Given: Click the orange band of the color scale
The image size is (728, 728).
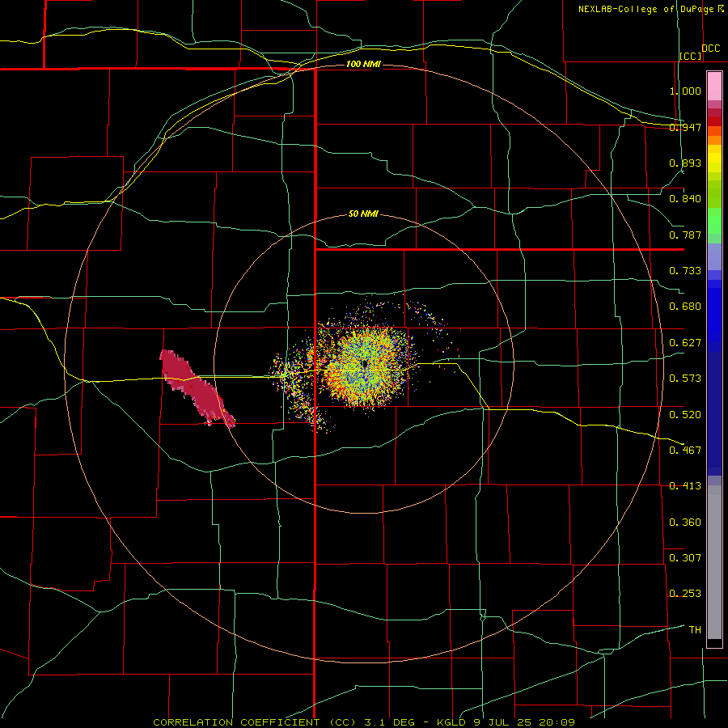Looking at the screenshot, I should (x=714, y=140).
